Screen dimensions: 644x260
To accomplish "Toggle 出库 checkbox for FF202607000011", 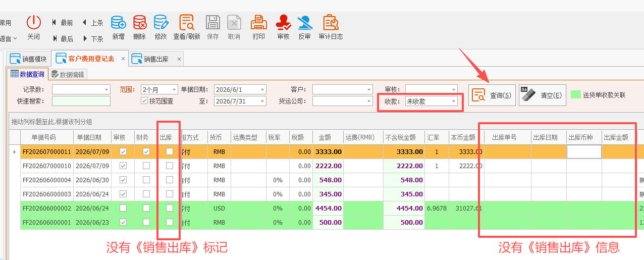I will click(170, 151).
